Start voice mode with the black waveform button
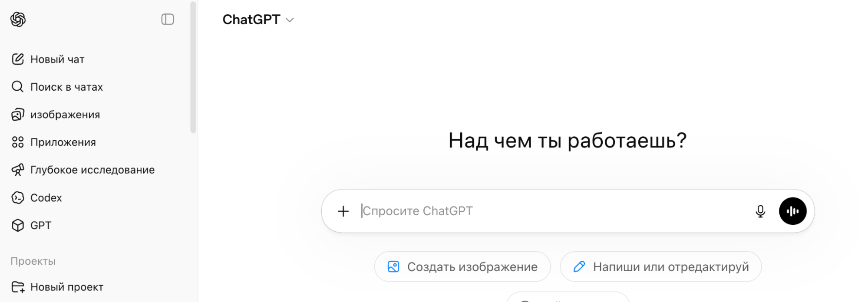This screenshot has height=302, width=868. click(x=793, y=211)
